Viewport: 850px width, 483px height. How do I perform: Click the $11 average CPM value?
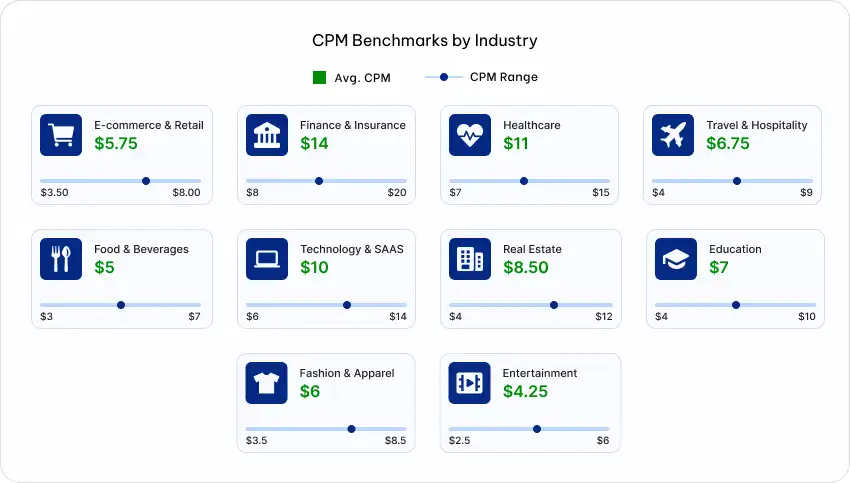(x=516, y=144)
